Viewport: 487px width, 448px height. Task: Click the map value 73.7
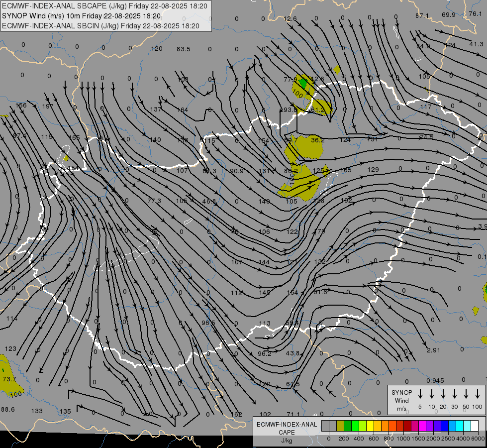coord(9,379)
